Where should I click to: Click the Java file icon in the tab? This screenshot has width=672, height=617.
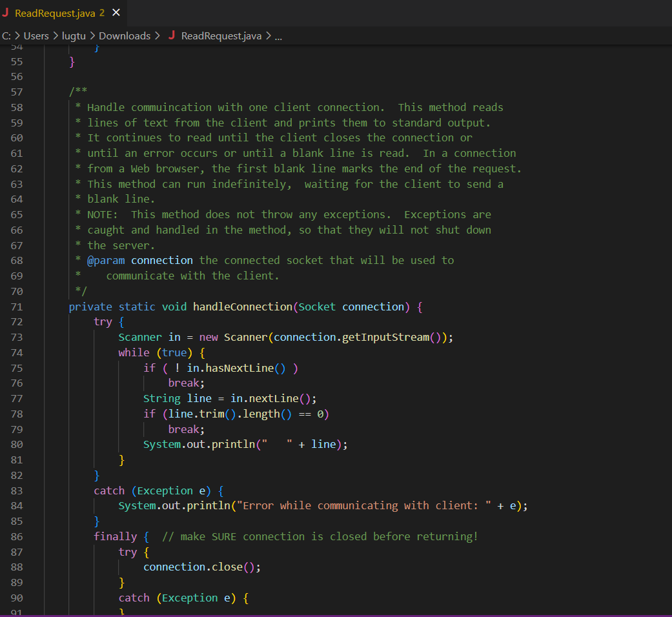click(6, 13)
